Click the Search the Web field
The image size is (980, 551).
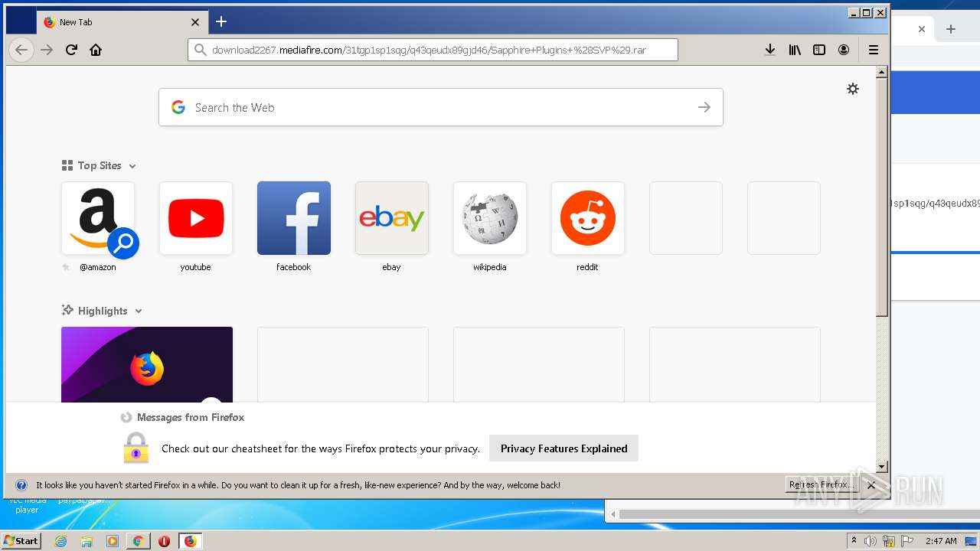(x=440, y=107)
